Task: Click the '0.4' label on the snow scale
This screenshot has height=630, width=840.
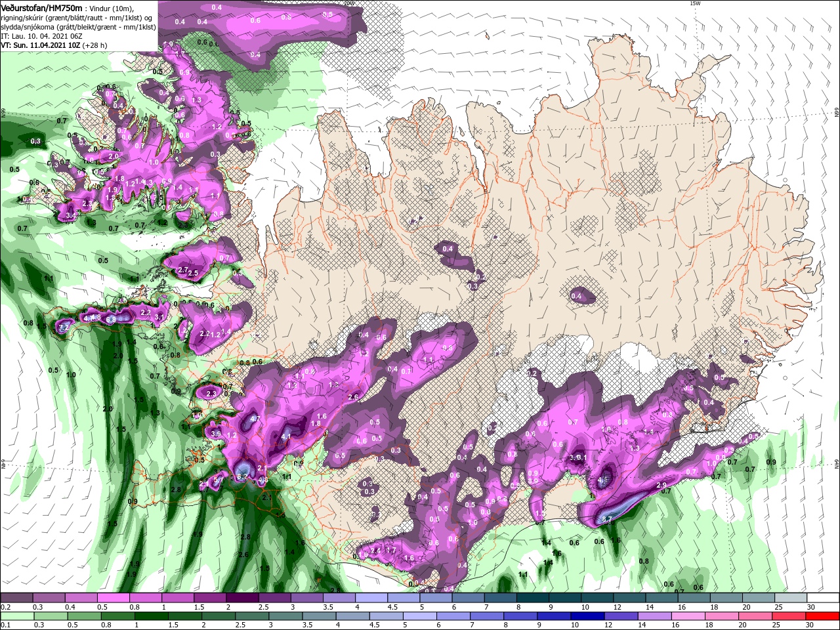Action: (x=70, y=607)
